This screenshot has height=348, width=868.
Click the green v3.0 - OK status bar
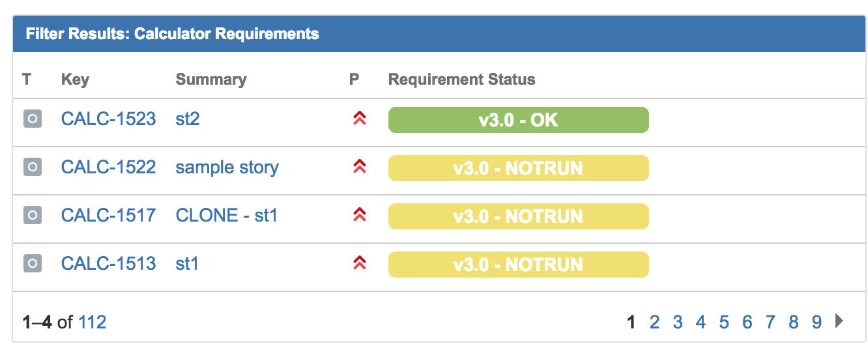[519, 120]
